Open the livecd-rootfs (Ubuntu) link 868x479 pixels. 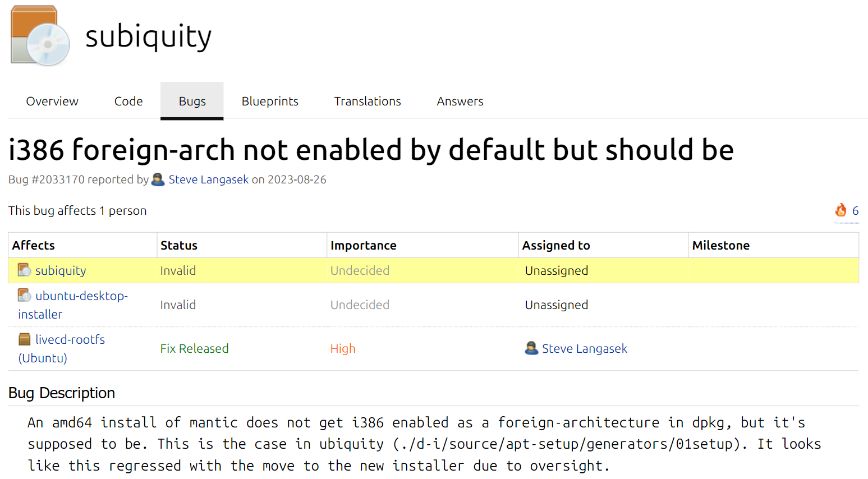click(70, 340)
